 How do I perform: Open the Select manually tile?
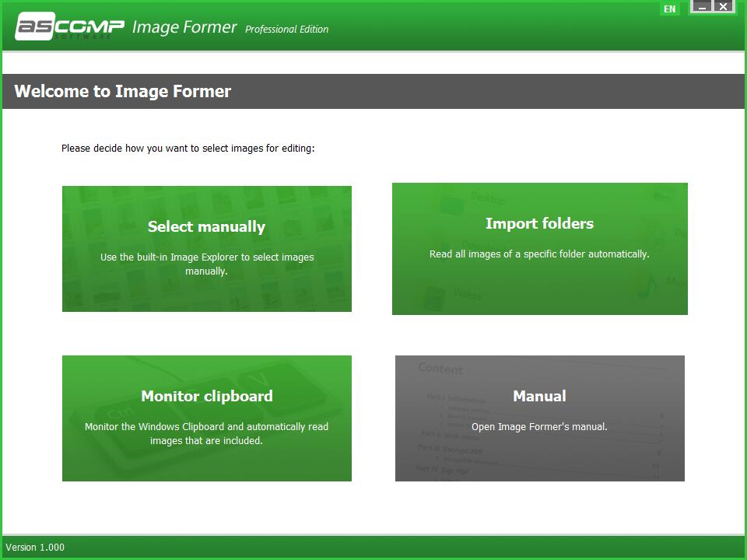[x=207, y=249]
